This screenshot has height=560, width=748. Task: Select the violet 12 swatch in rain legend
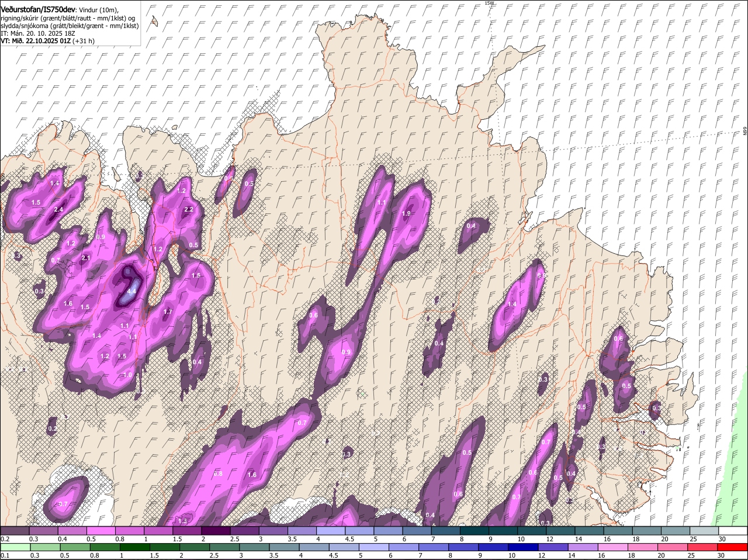tap(554, 548)
